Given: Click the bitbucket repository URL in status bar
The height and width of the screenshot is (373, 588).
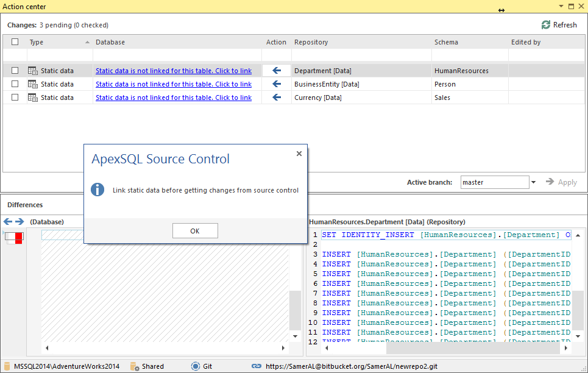Looking at the screenshot, I should (352, 366).
